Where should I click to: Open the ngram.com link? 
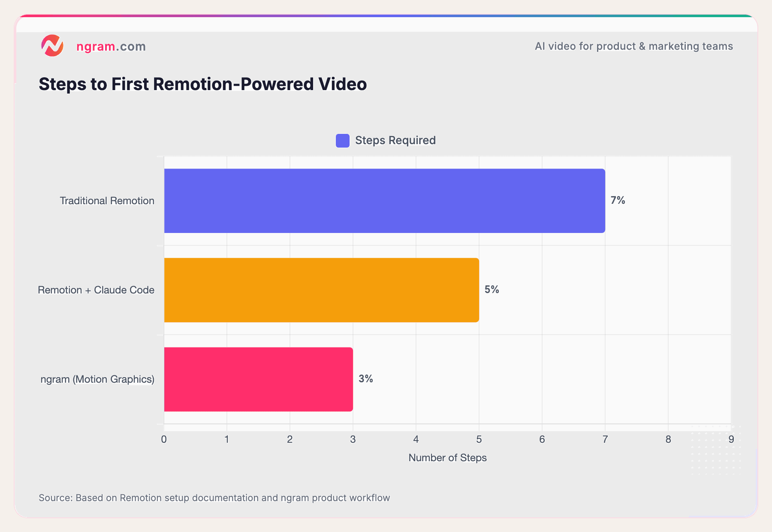click(x=111, y=46)
